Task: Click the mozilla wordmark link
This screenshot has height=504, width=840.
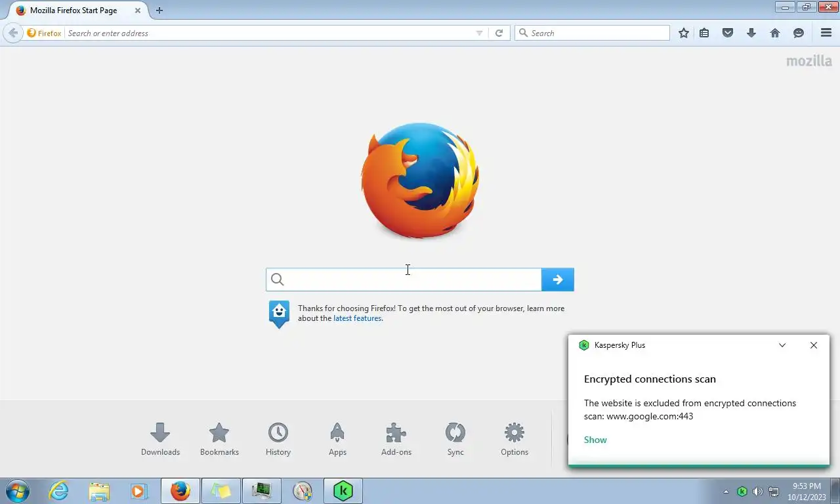Action: (809, 61)
